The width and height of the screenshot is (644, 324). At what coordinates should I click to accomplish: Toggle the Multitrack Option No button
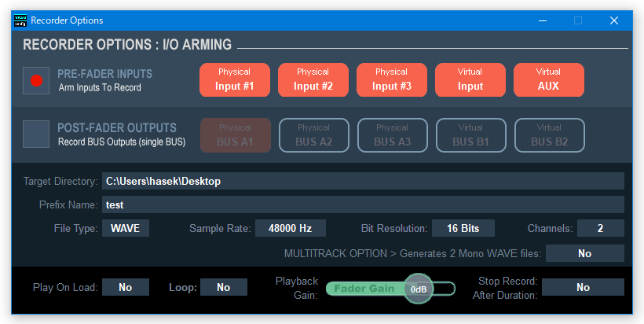585,253
